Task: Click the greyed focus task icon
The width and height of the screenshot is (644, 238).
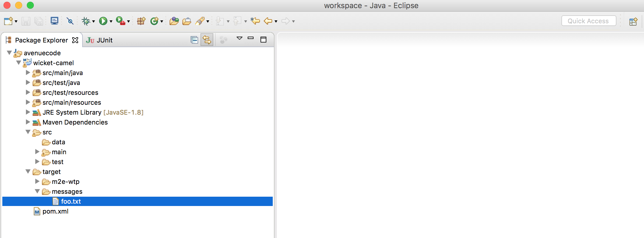Action: pyautogui.click(x=224, y=40)
